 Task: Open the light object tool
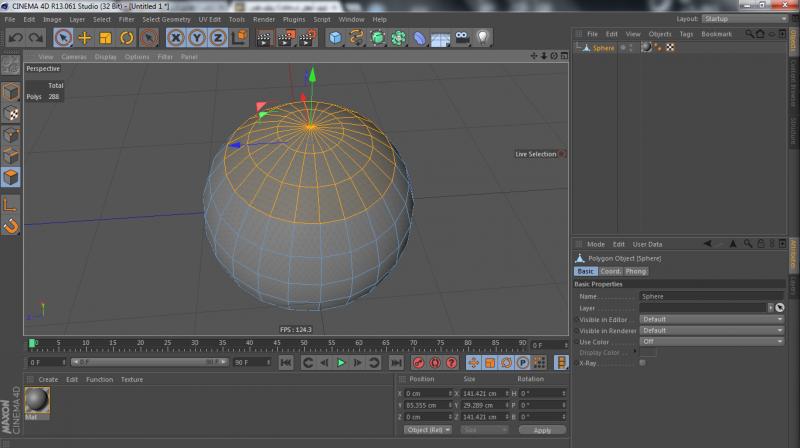[x=483, y=38]
